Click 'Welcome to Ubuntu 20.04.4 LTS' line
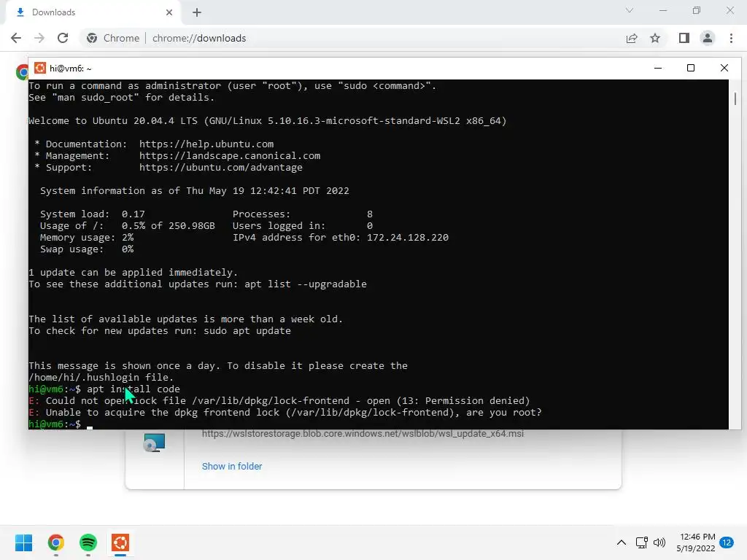 coord(267,120)
